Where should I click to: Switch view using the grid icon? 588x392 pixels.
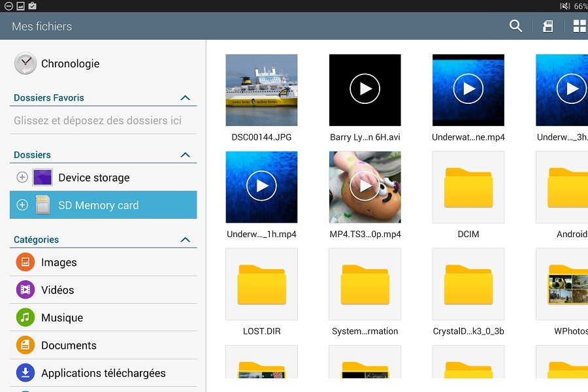[580, 26]
